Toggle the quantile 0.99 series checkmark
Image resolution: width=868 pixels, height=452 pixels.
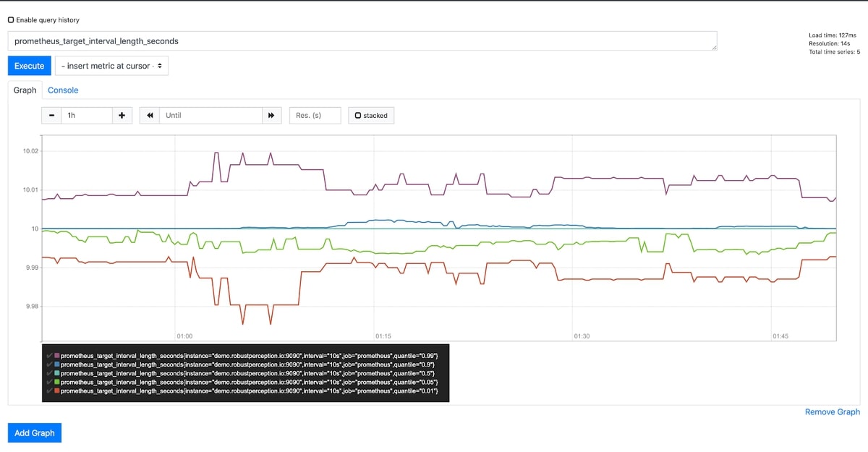(x=49, y=356)
